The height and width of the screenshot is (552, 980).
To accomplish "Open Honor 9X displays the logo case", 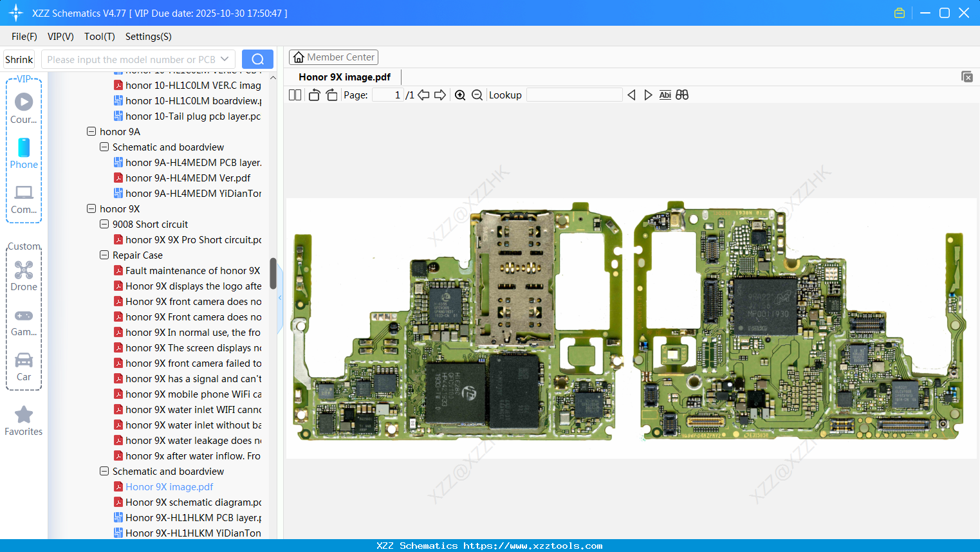I will click(x=187, y=286).
